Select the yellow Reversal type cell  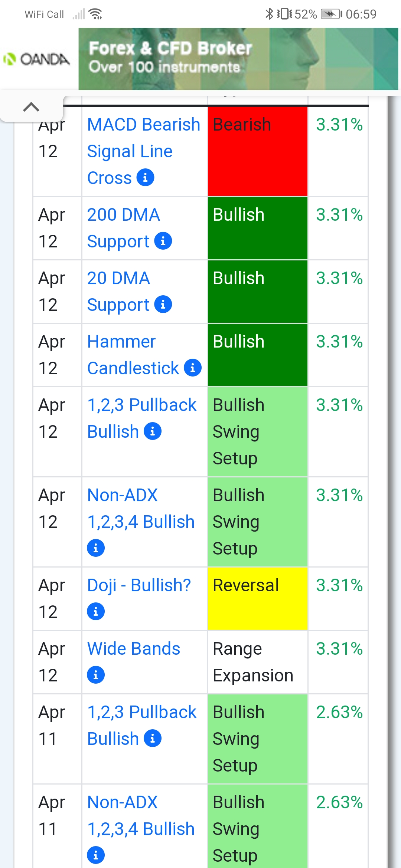tap(258, 599)
